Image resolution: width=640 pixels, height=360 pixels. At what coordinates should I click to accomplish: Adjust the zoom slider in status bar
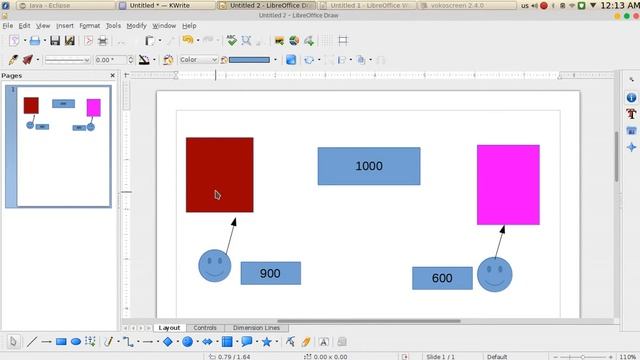(582, 357)
